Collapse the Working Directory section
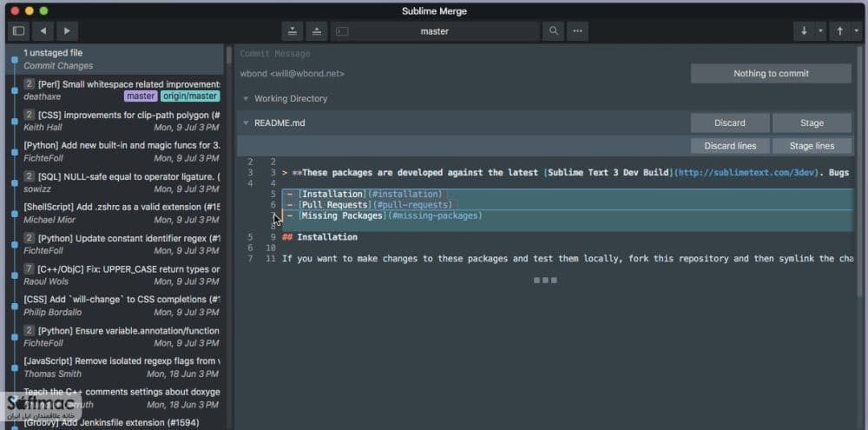The width and height of the screenshot is (868, 430). tap(246, 99)
